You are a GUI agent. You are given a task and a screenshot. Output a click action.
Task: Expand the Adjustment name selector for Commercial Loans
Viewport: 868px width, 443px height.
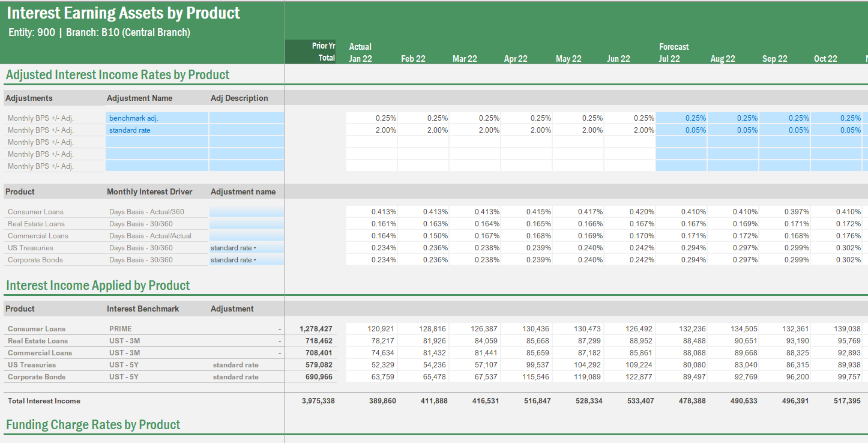point(246,235)
